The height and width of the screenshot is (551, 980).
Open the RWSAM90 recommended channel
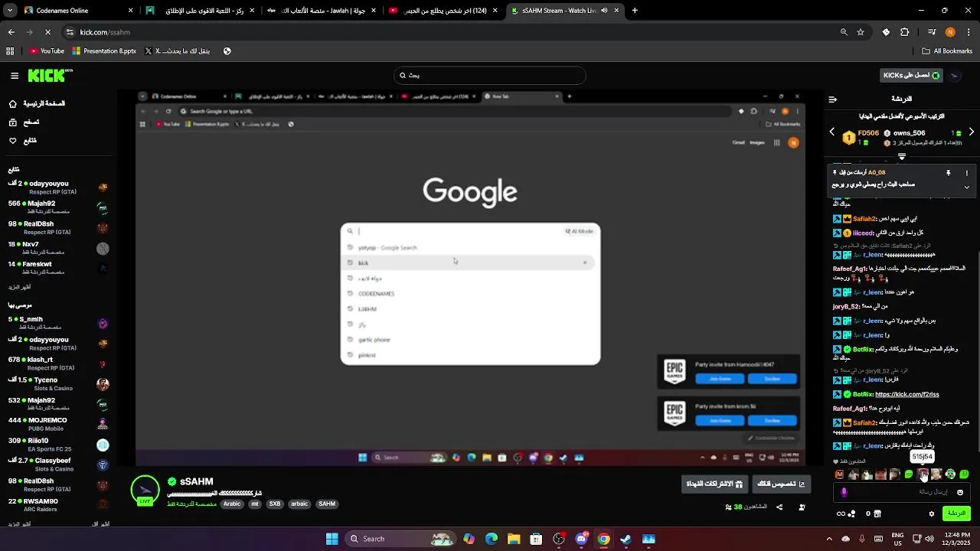point(57,505)
